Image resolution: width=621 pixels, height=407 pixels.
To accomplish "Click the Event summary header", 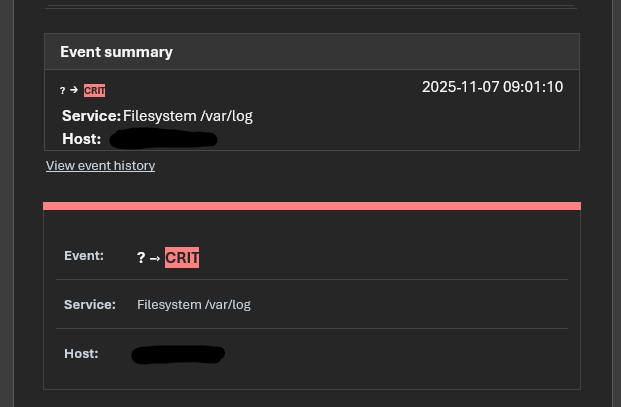I will pos(116,51).
